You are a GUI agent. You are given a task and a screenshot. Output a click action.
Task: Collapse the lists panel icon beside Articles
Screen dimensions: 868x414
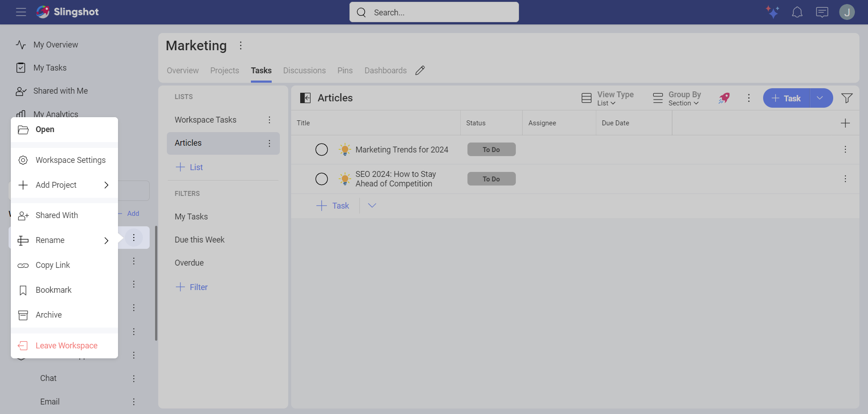(306, 98)
